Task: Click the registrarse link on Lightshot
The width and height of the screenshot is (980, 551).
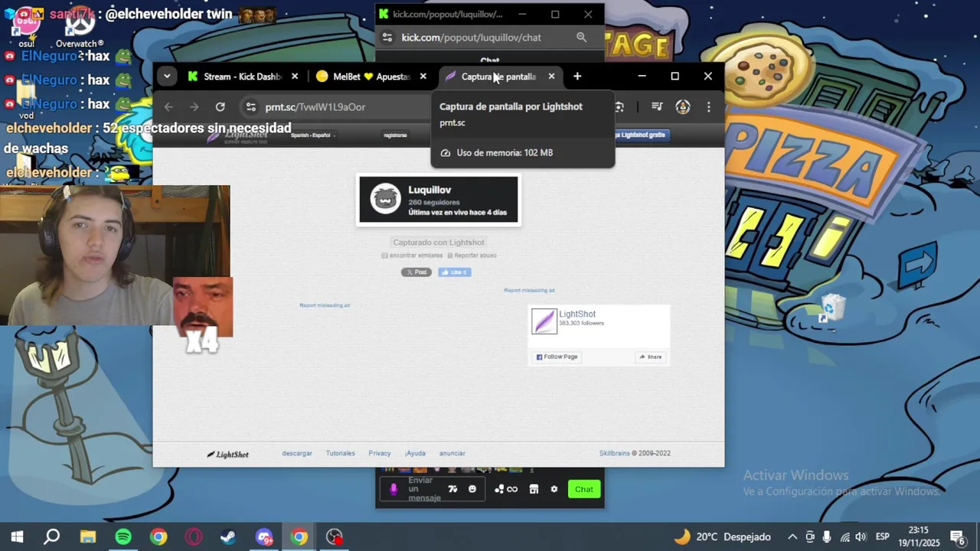Action: [x=395, y=135]
